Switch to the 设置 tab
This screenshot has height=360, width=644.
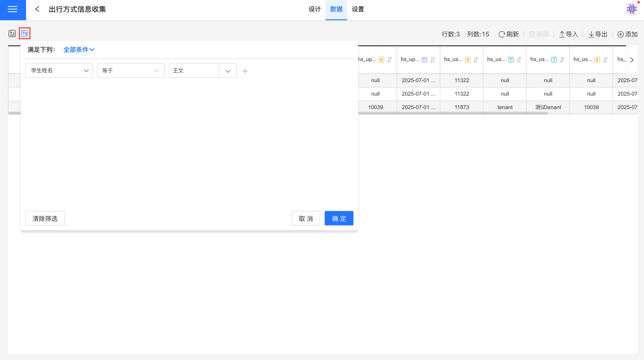[358, 9]
